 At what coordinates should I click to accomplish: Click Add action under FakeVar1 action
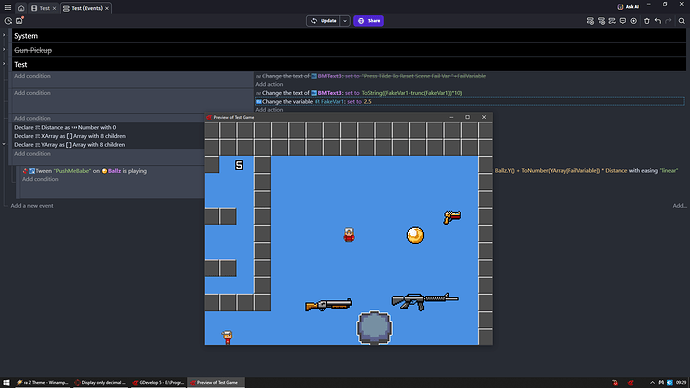pyautogui.click(x=269, y=110)
